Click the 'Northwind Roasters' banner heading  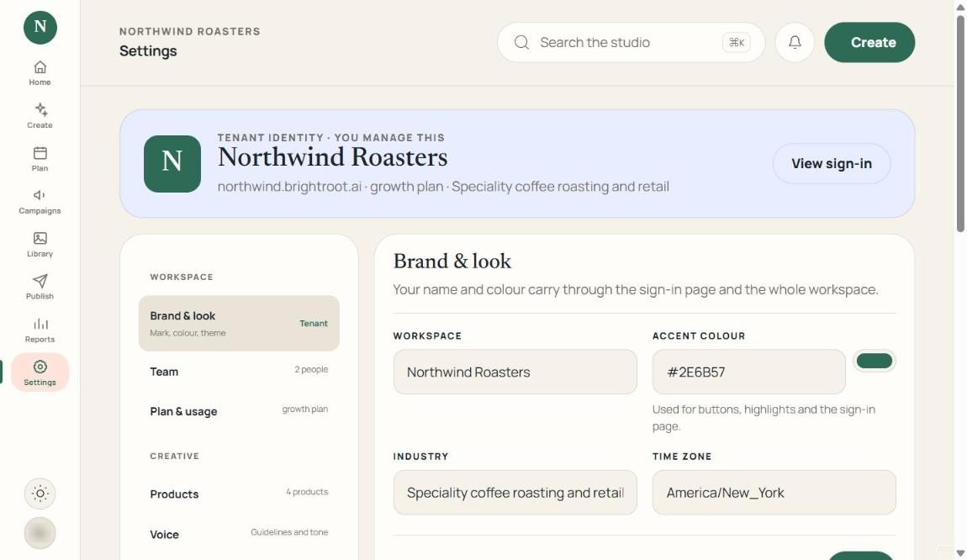pyautogui.click(x=332, y=157)
